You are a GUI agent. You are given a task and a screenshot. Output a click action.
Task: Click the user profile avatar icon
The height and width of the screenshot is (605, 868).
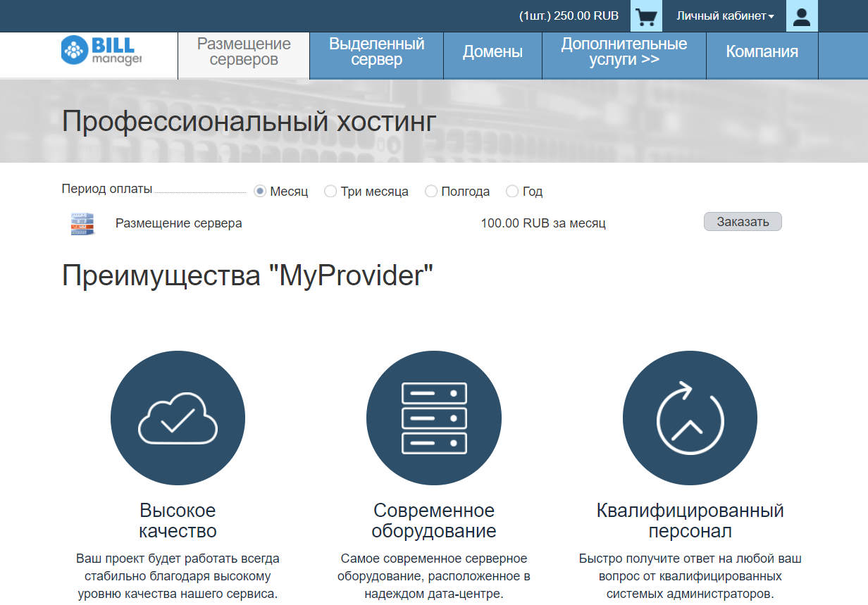(802, 16)
